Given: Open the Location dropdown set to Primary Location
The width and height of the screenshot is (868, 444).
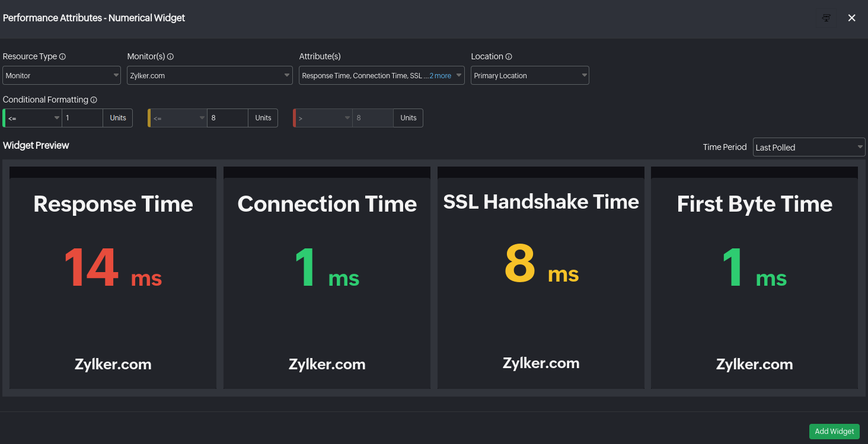Looking at the screenshot, I should (529, 75).
